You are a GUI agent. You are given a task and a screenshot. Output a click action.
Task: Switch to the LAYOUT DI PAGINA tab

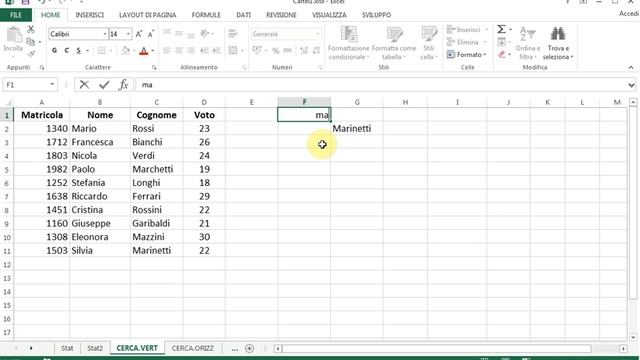tap(147, 15)
